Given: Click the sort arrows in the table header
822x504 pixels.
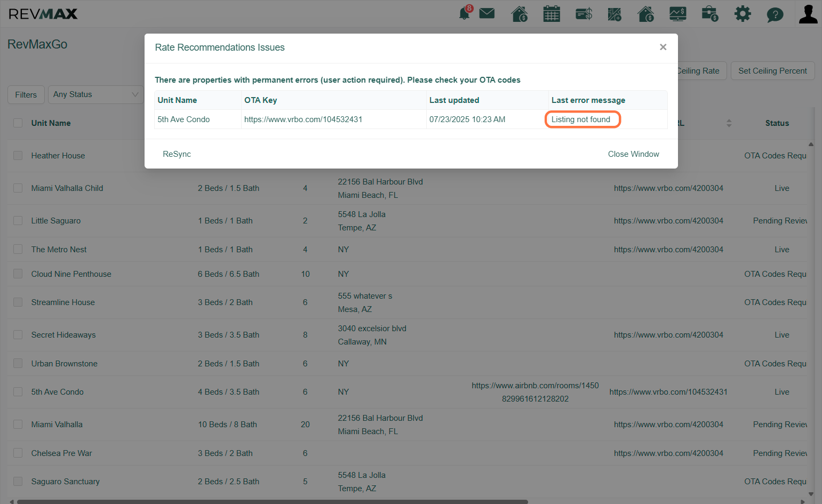Looking at the screenshot, I should tap(729, 123).
